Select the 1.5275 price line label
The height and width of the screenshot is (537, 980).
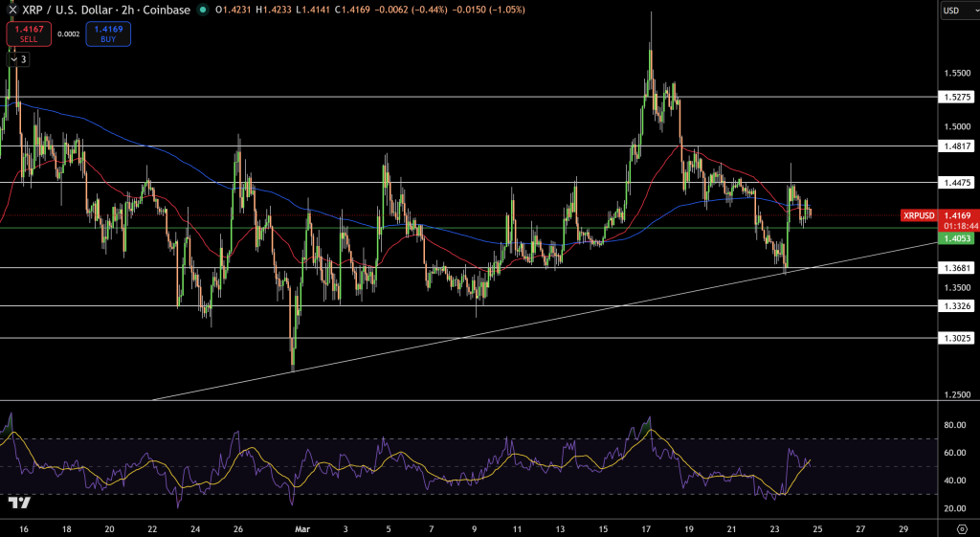(x=956, y=97)
